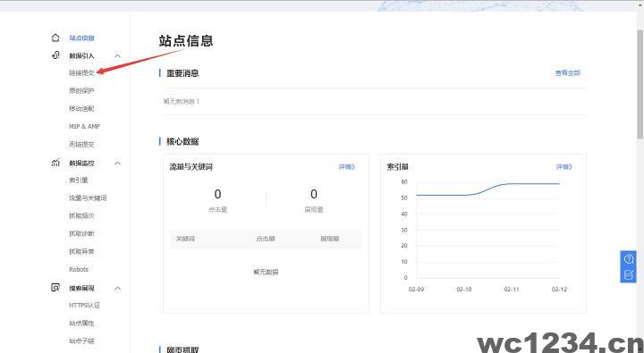Click the 02-09 date axis label
This screenshot has height=353, width=644.
pyautogui.click(x=416, y=290)
